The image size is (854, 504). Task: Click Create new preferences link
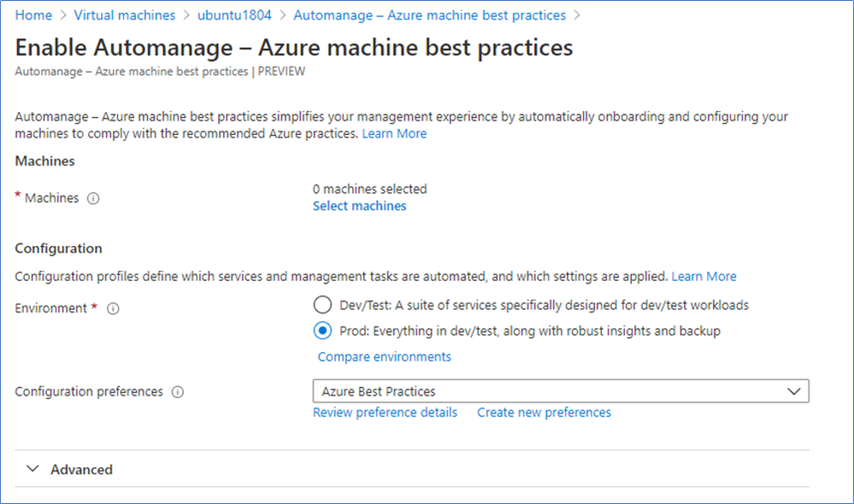[544, 413]
